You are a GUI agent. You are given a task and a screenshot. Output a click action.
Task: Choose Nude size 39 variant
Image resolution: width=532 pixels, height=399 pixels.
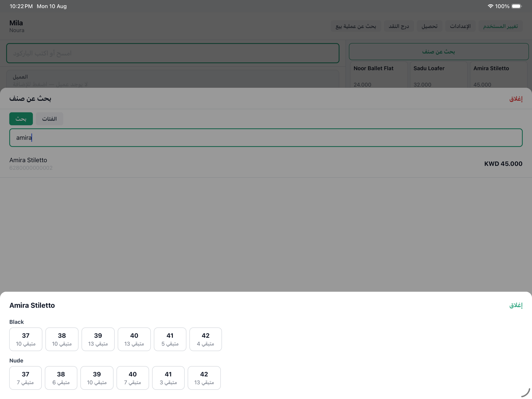pyautogui.click(x=97, y=378)
